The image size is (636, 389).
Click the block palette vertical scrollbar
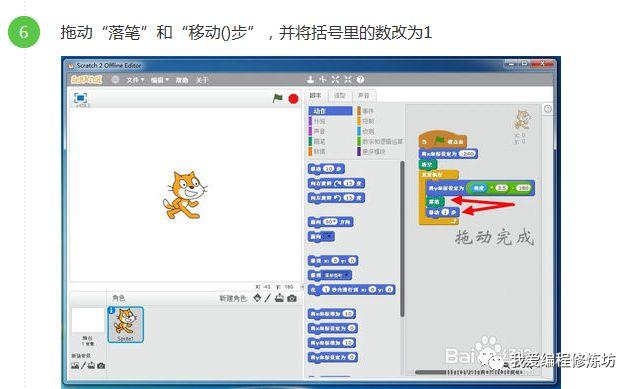coord(402,239)
